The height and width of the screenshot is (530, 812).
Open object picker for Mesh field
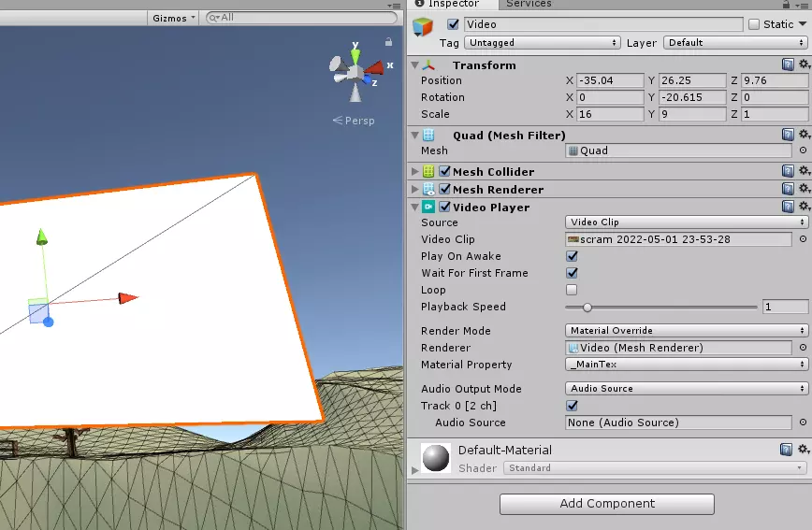coord(803,150)
